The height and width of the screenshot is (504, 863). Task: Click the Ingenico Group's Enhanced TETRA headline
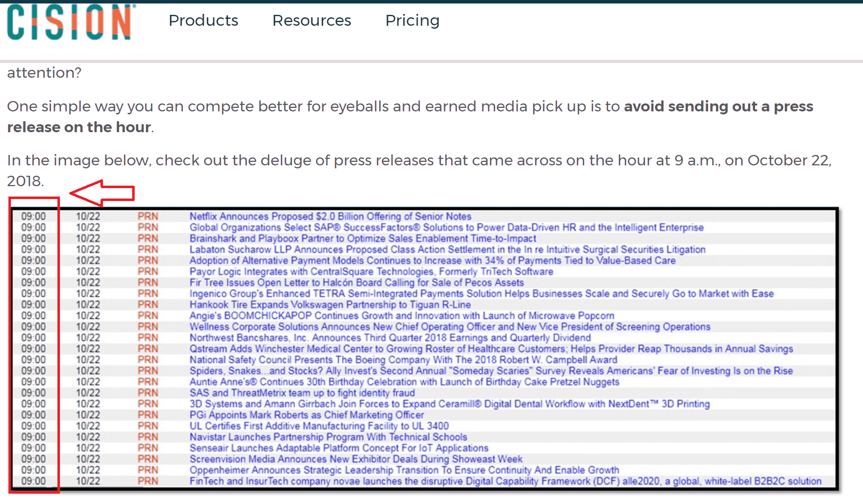click(x=482, y=294)
